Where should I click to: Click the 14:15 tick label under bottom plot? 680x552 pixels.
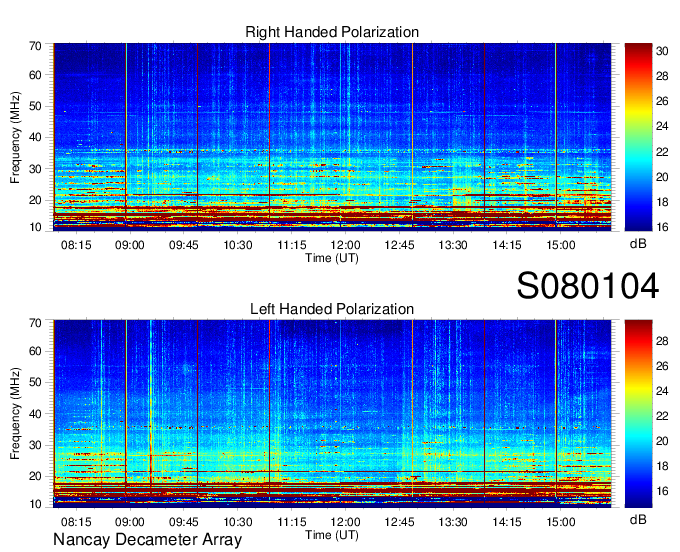coord(507,522)
